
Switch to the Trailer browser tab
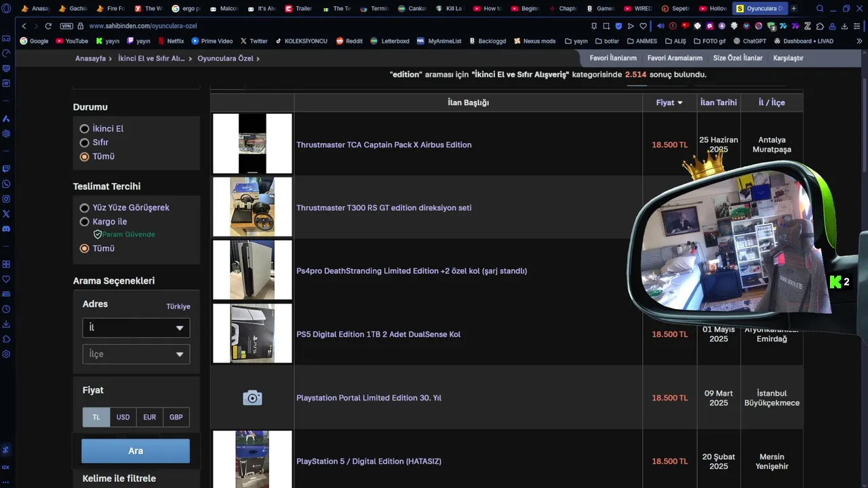tap(298, 9)
